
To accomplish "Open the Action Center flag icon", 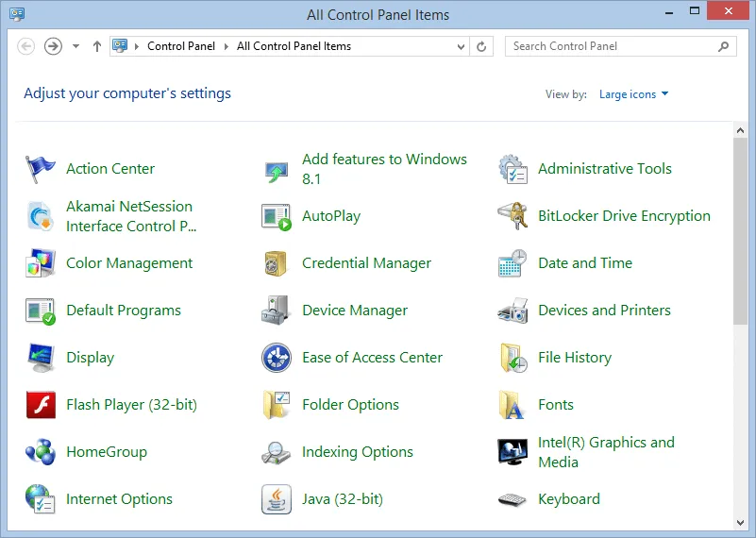I will [x=41, y=169].
